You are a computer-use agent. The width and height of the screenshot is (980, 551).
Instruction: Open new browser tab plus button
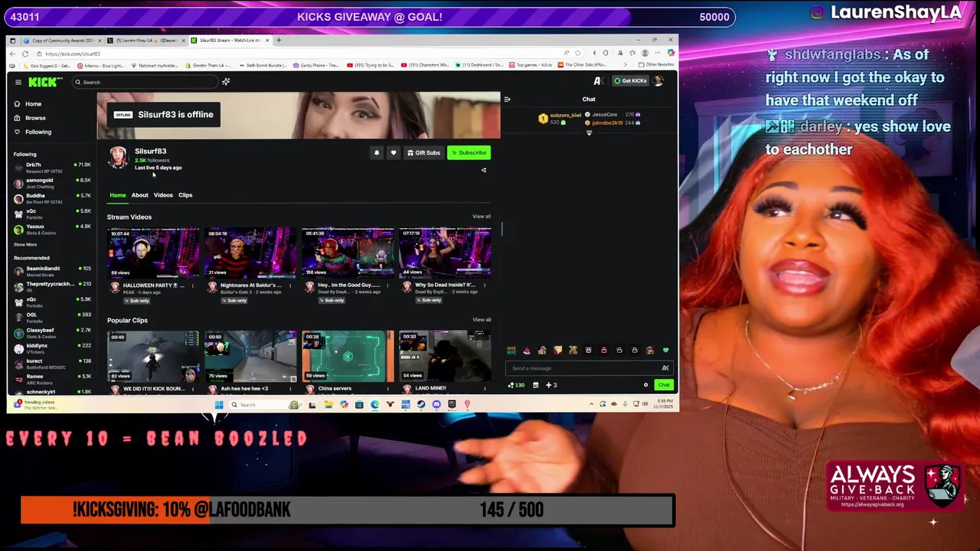pos(279,40)
